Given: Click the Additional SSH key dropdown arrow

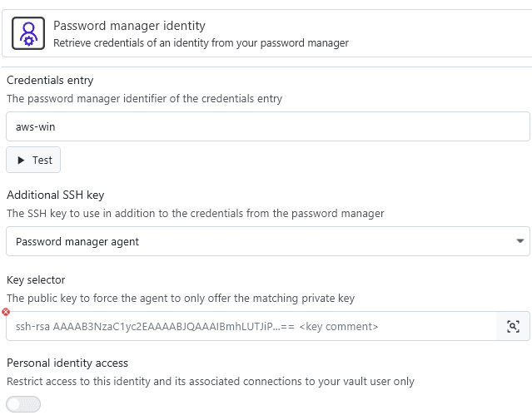Looking at the screenshot, I should tap(520, 241).
